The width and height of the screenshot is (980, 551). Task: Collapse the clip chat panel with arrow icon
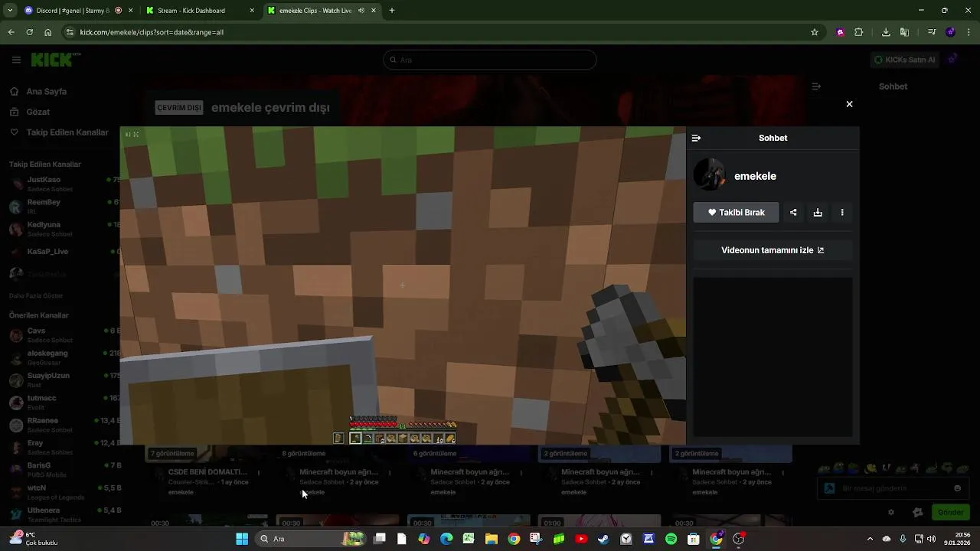696,138
